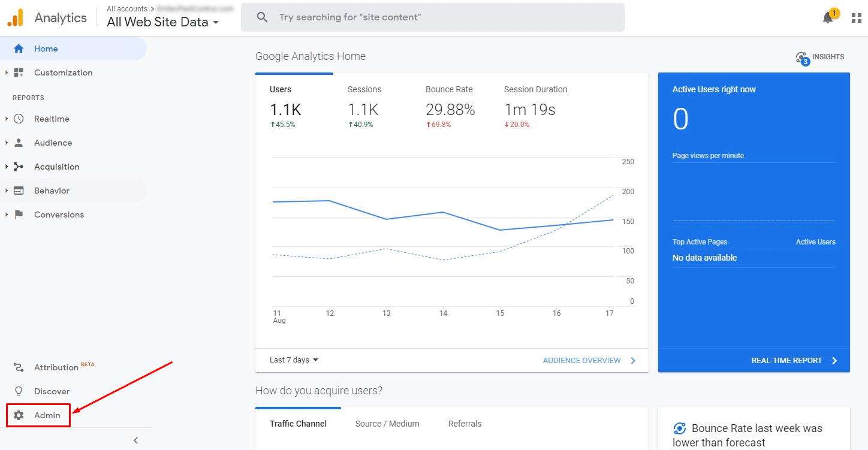Open the Google apps grid
The image size is (868, 450).
coord(857,18)
